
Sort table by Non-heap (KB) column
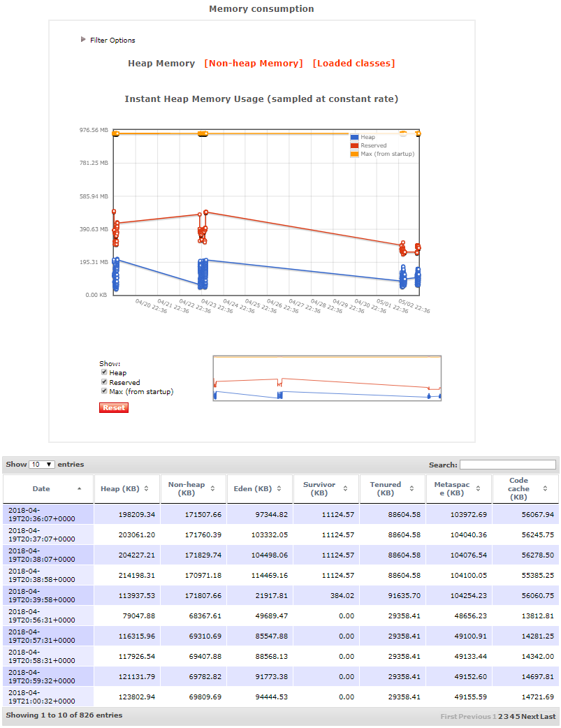pyautogui.click(x=194, y=488)
